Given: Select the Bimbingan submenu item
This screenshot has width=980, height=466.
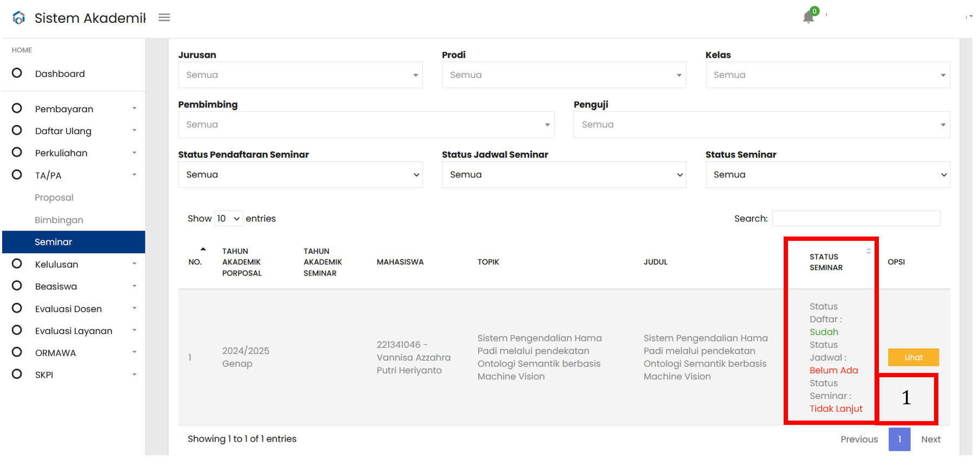Looking at the screenshot, I should 59,220.
